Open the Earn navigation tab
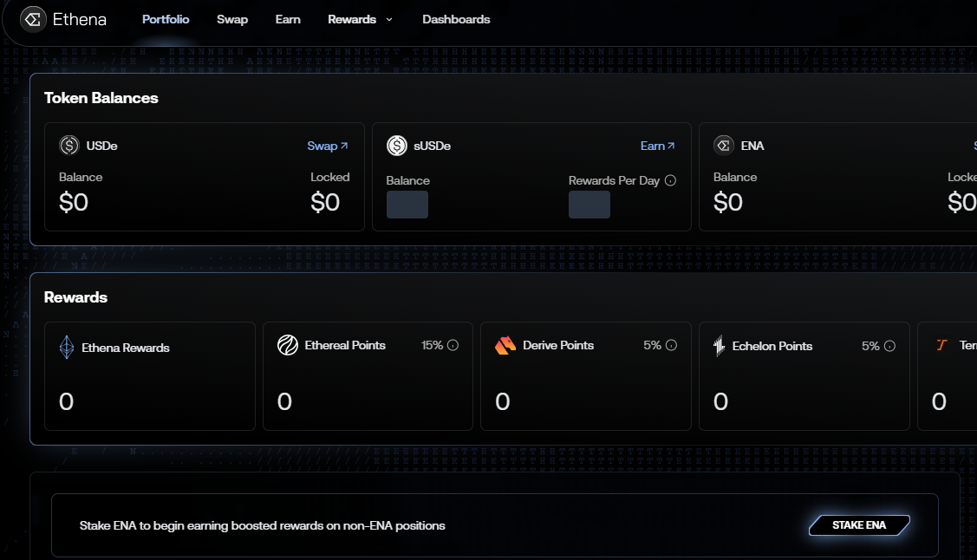 [x=288, y=19]
